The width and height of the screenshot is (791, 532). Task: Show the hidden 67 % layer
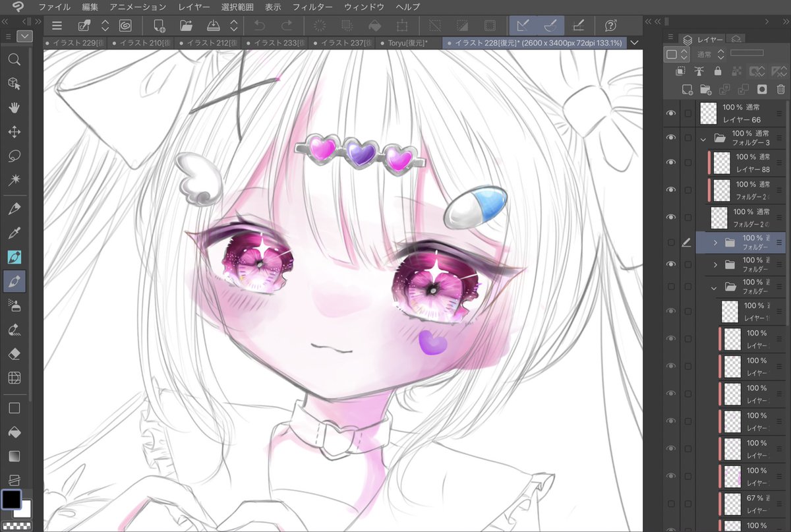coord(671,504)
